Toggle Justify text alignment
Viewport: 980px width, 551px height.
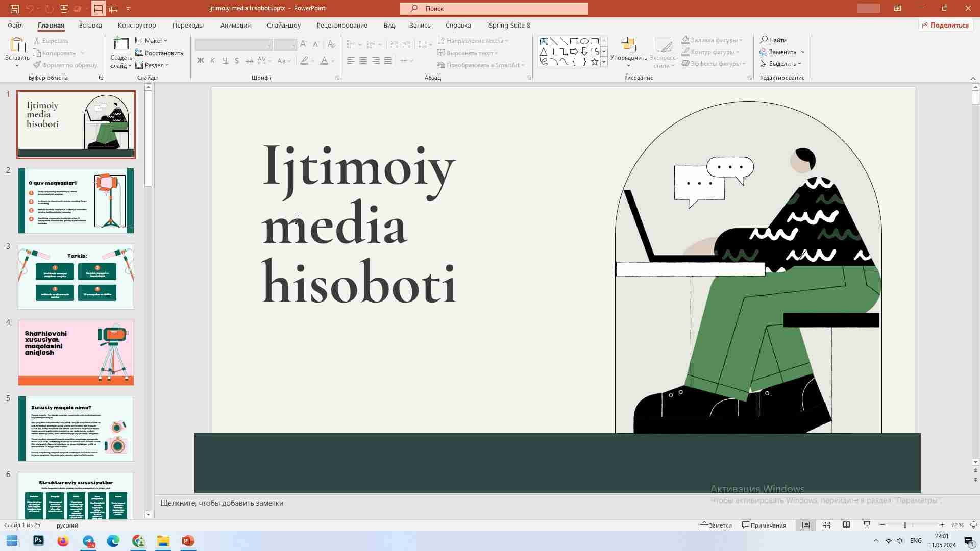point(388,61)
